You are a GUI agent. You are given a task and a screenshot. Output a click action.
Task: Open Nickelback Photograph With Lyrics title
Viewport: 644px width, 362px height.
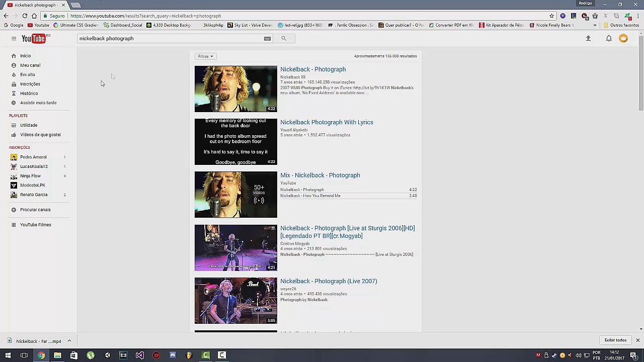327,122
